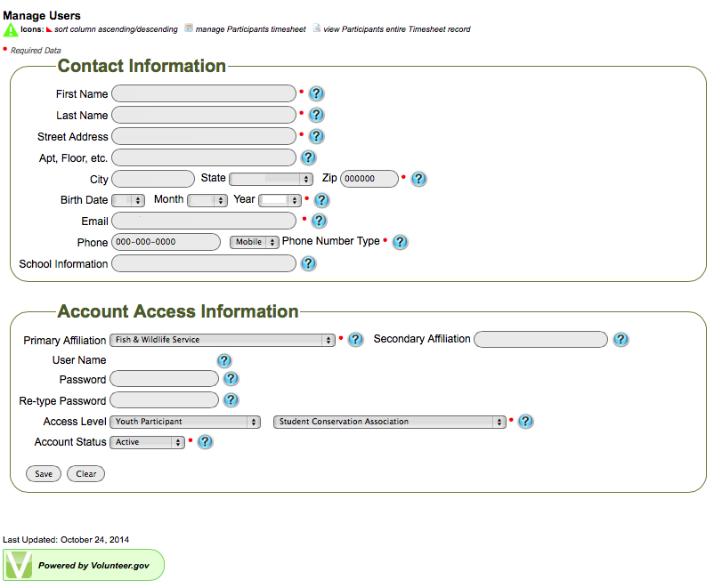This screenshot has width=714, height=588.
Task: Focus the Password input field
Action: 164,380
